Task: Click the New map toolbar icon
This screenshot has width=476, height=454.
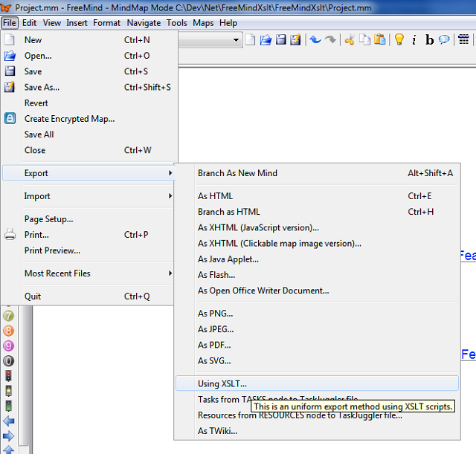Action: point(251,39)
